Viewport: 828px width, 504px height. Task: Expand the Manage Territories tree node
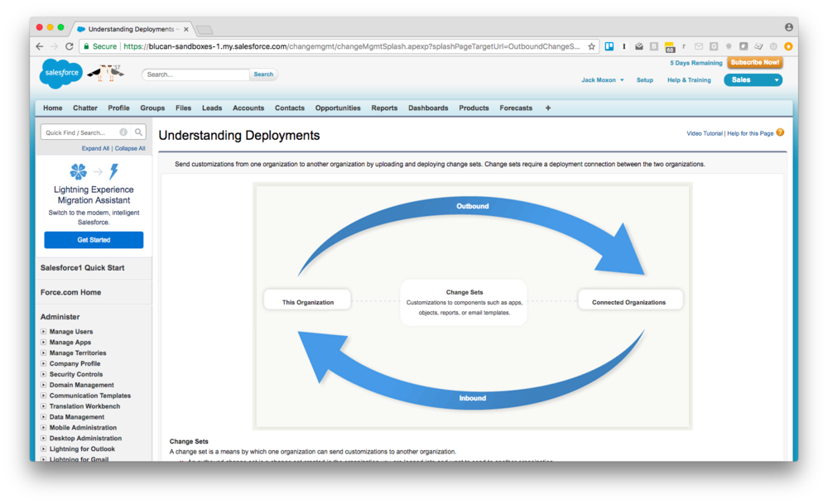tap(43, 353)
